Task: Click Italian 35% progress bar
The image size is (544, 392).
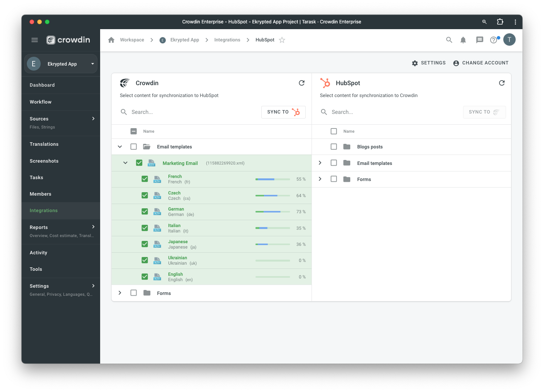Action: pyautogui.click(x=273, y=228)
